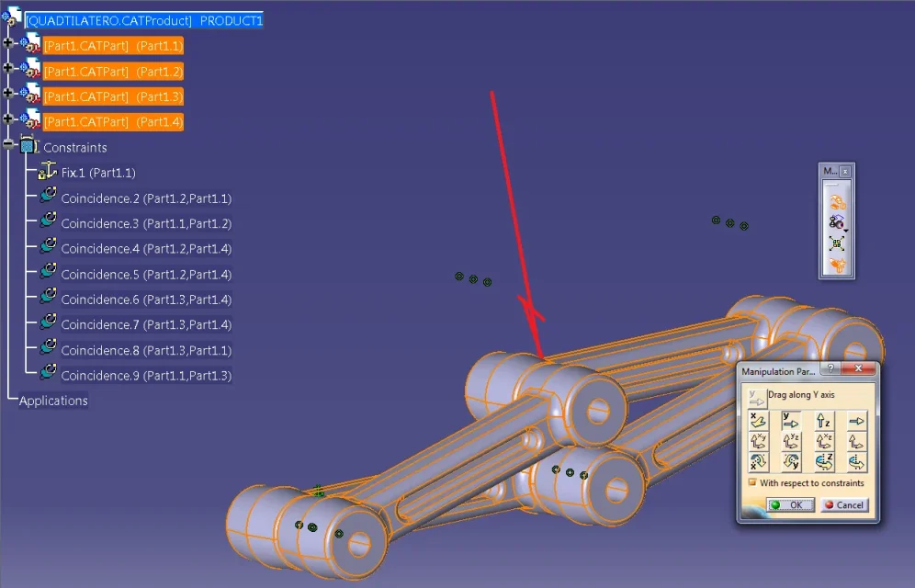Select the Applications tree node
The image size is (915, 588).
pos(53,401)
